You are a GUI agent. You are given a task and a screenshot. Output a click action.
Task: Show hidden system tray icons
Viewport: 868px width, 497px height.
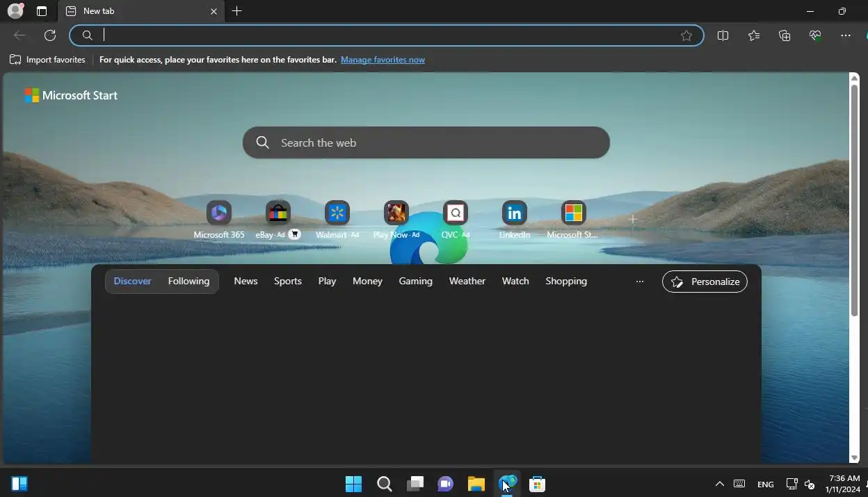pyautogui.click(x=720, y=484)
